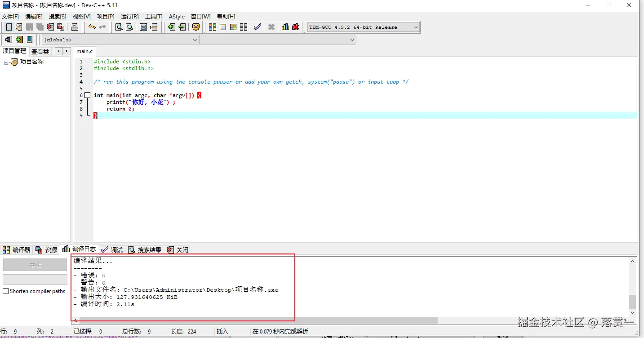Open the 窗口[W] menu

point(200,16)
